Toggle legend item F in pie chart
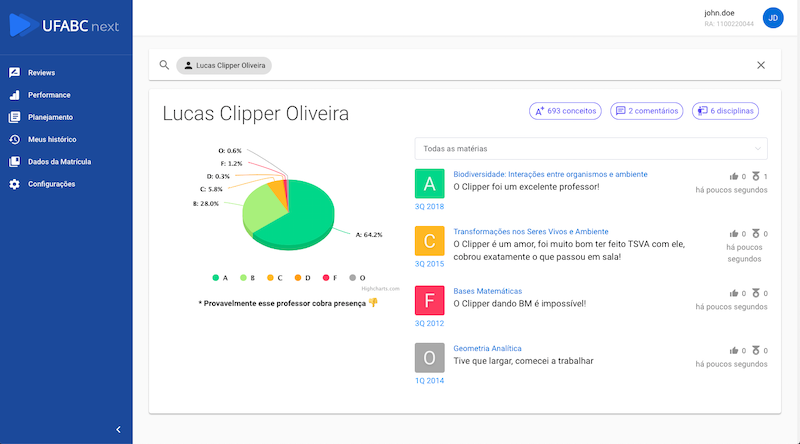 tap(330, 278)
